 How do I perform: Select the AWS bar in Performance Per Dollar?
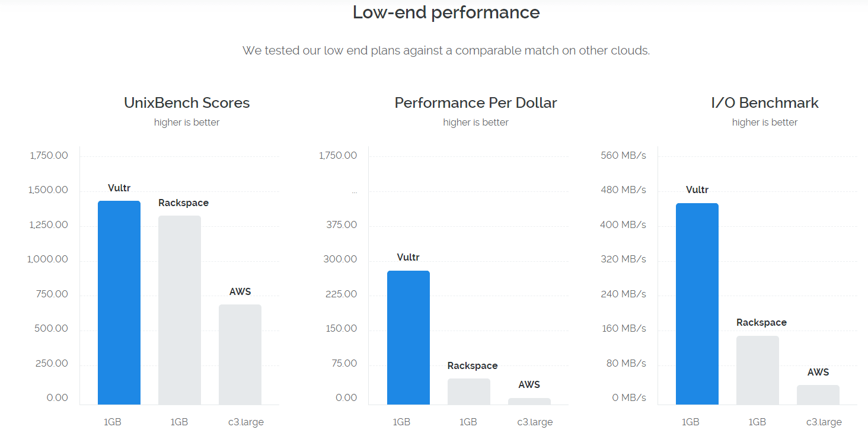pyautogui.click(x=529, y=401)
